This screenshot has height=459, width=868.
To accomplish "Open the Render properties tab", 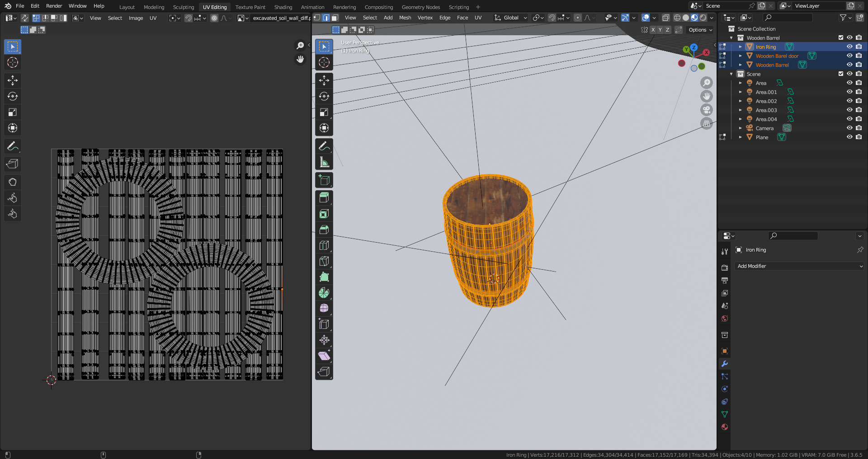I will click(725, 268).
